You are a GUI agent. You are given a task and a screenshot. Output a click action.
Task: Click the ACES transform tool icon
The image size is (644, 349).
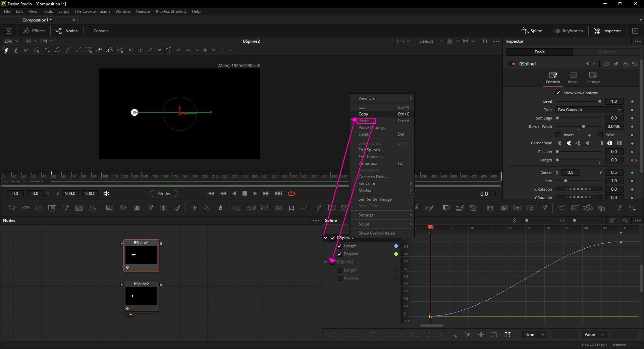coord(25,208)
